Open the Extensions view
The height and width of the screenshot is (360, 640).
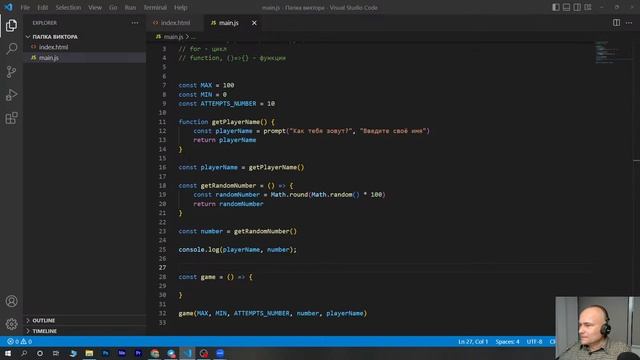(x=11, y=118)
